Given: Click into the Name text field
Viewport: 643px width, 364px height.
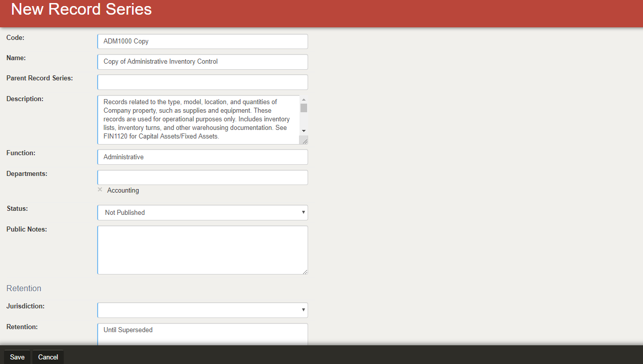Looking at the screenshot, I should pos(202,62).
